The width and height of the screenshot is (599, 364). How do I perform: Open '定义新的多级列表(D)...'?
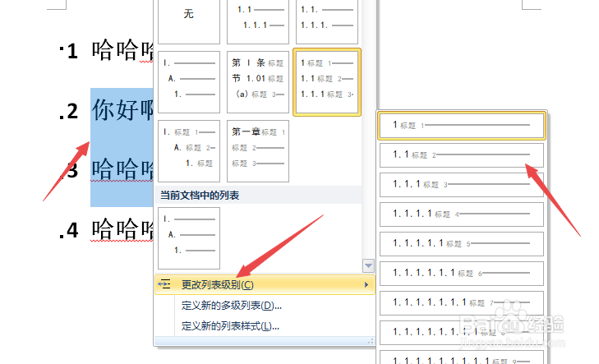click(232, 306)
